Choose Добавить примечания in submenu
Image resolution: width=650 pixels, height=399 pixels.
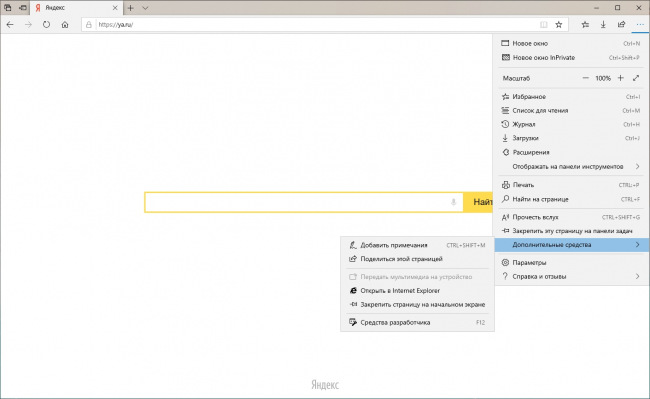tap(417, 245)
